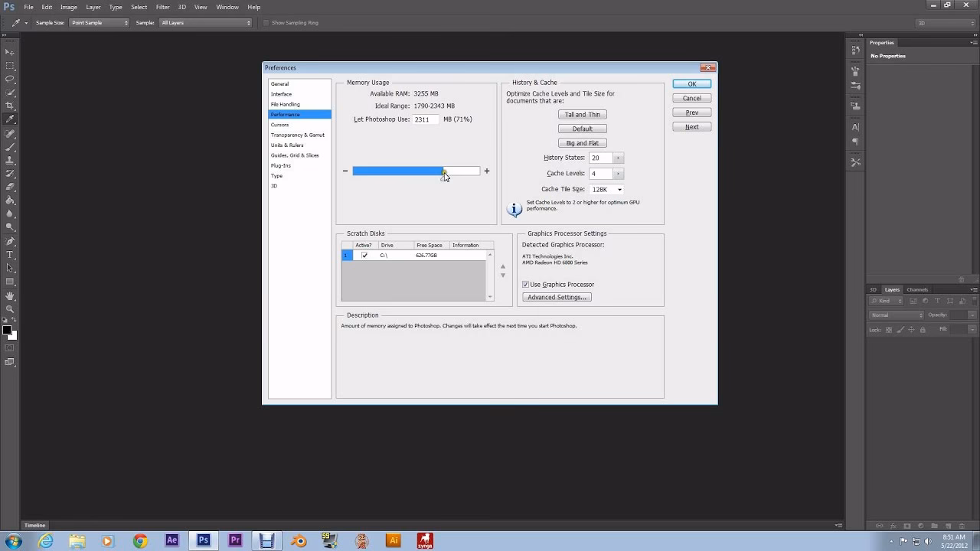Image resolution: width=980 pixels, height=551 pixels.
Task: Click the memory usage slider handle
Action: [x=444, y=171]
